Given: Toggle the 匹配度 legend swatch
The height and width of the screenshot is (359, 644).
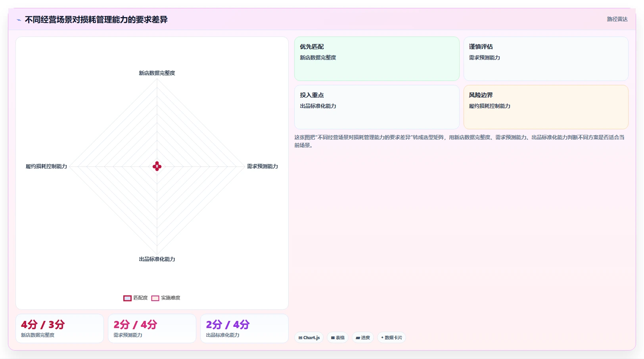Looking at the screenshot, I should [x=127, y=298].
